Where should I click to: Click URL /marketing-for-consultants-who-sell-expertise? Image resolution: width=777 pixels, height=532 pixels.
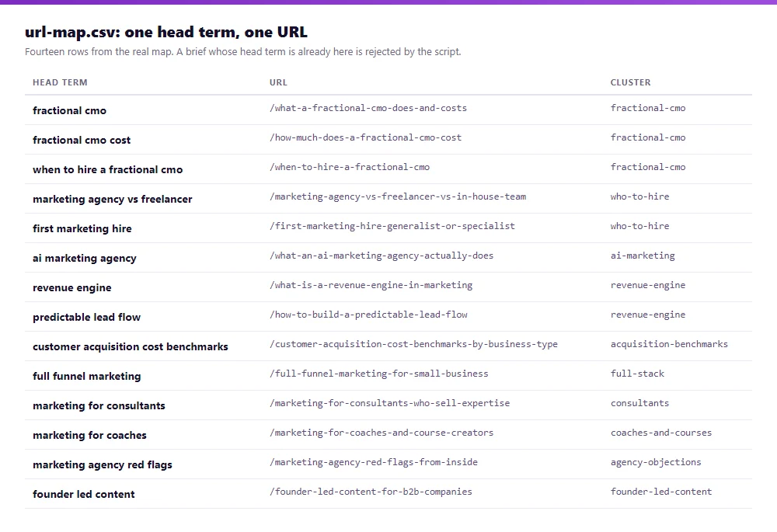point(389,403)
